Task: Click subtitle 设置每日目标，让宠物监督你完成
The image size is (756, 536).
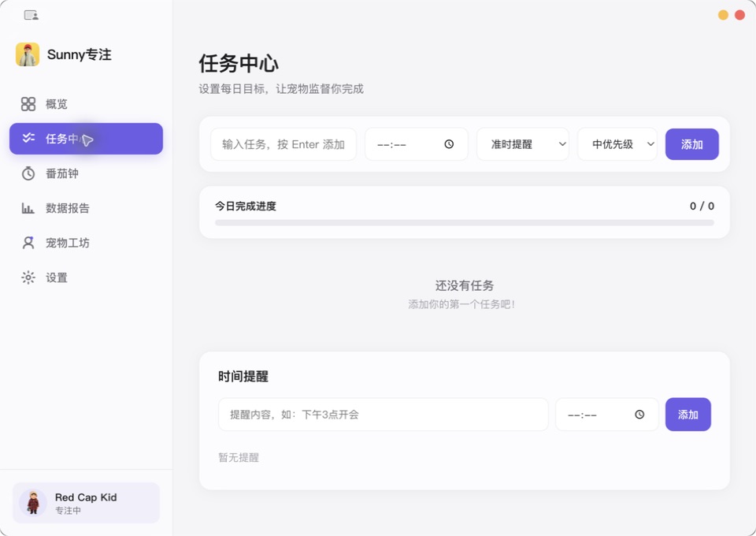Action: point(281,89)
